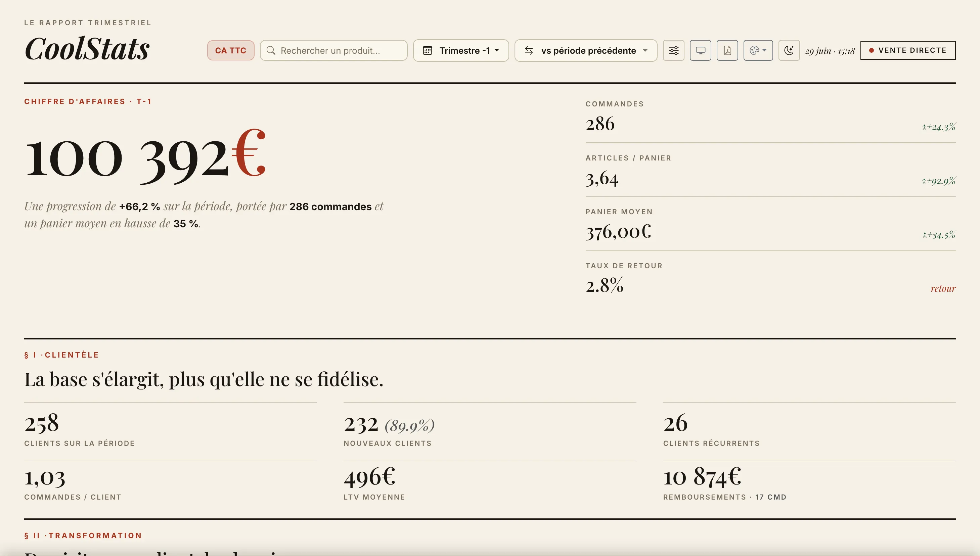Click the CHIFFRE D'AFFAIRES · T-1 label

88,102
